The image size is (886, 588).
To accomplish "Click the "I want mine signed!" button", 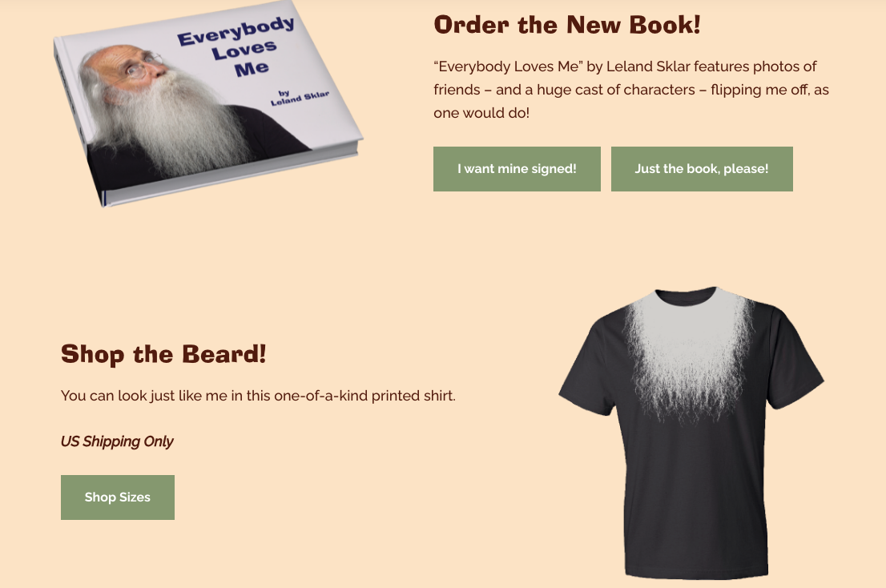I will 517,169.
